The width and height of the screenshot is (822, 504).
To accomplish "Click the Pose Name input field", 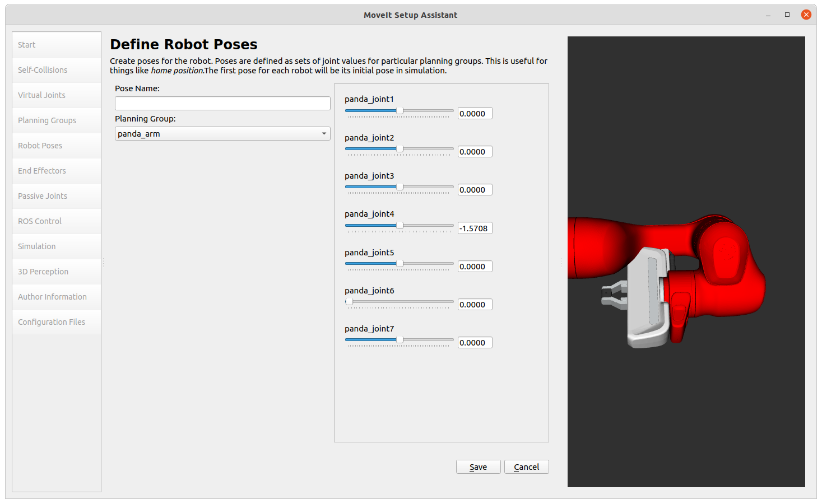I will [x=222, y=103].
